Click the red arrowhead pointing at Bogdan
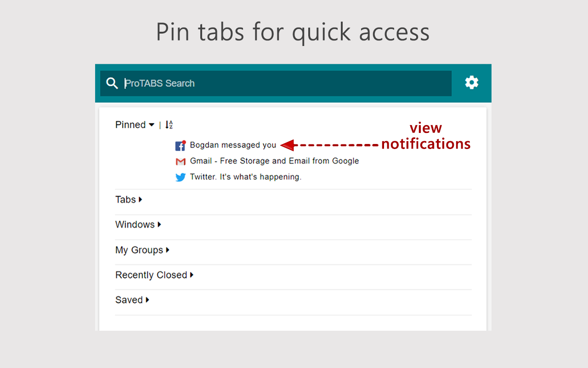Viewport: 588px width, 368px height. coord(287,145)
